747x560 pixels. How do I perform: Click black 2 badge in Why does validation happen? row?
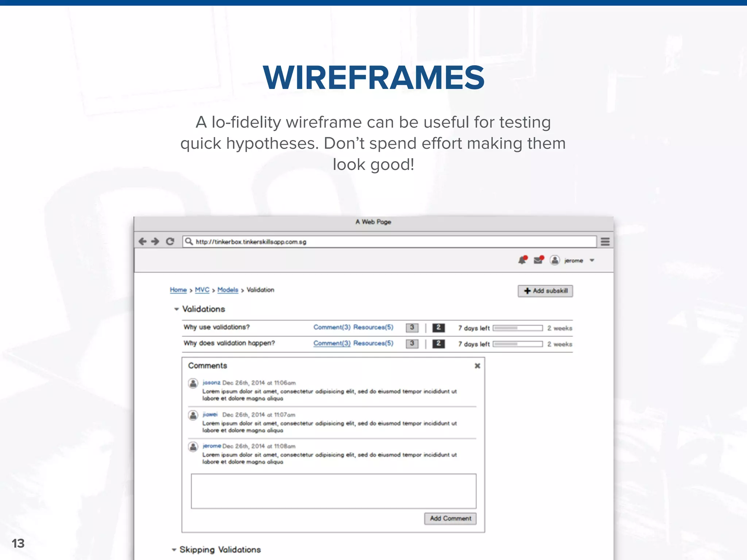pos(438,344)
